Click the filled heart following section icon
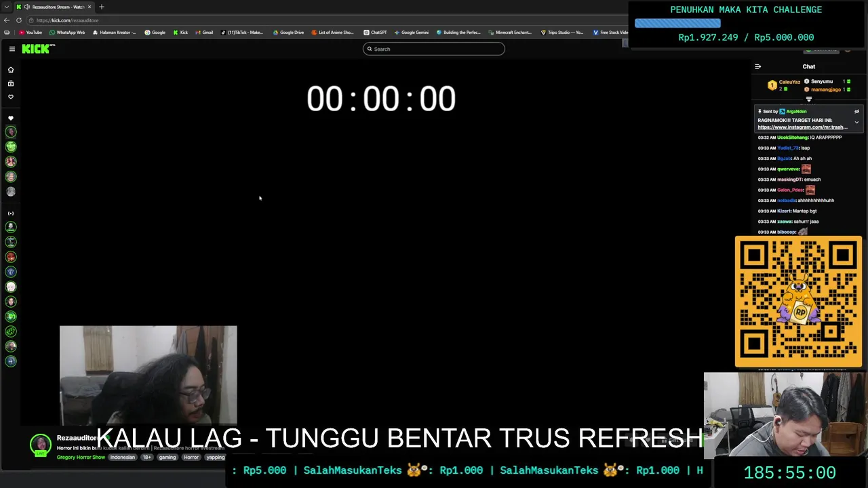 11,119
